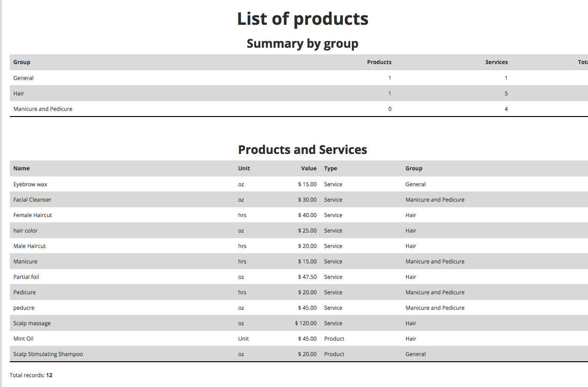Click 'General' in the summary table
Viewport: 588px width, 387px height.
[23, 78]
